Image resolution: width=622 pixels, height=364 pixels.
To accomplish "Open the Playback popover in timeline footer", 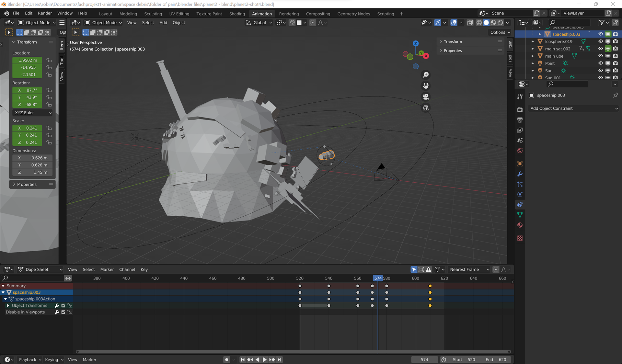I will tap(30, 359).
